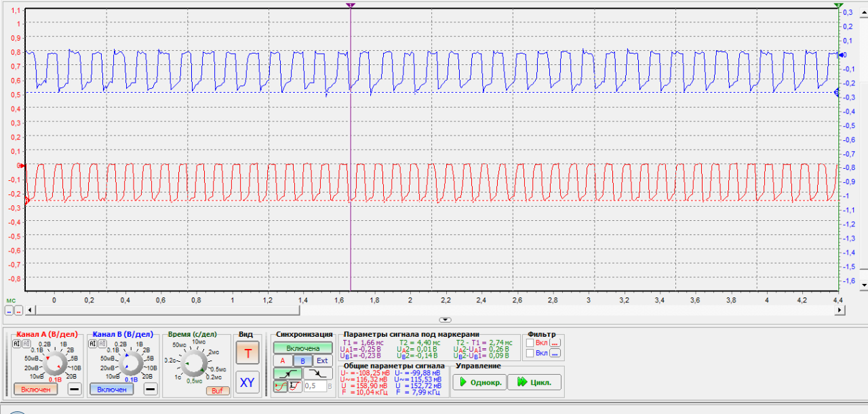Start single acquisition with Однокр.
Image resolution: width=868 pixels, height=414 pixels.
pos(479,382)
